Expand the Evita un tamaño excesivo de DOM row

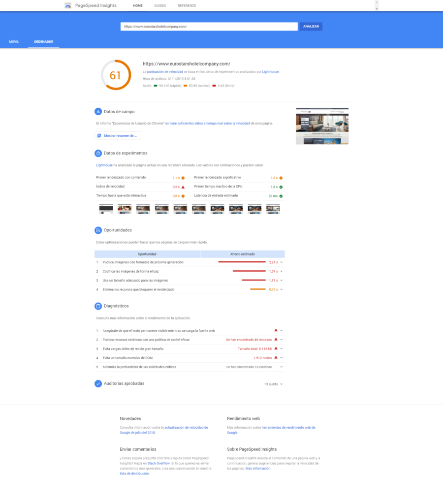[x=282, y=358]
